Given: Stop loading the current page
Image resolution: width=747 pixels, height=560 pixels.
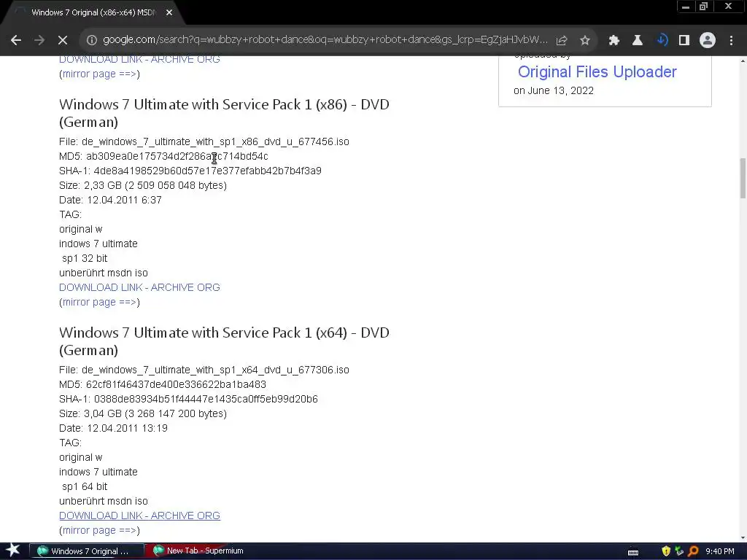Looking at the screenshot, I should pos(63,41).
